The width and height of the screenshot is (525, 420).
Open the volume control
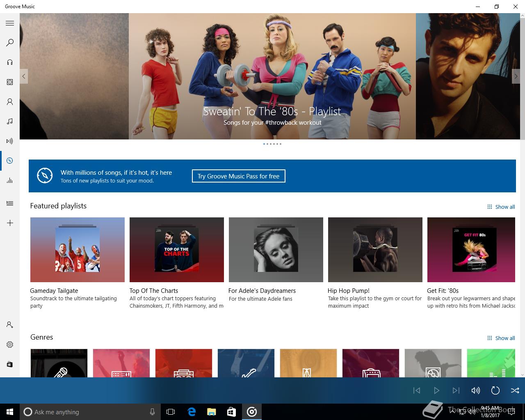pyautogui.click(x=476, y=390)
